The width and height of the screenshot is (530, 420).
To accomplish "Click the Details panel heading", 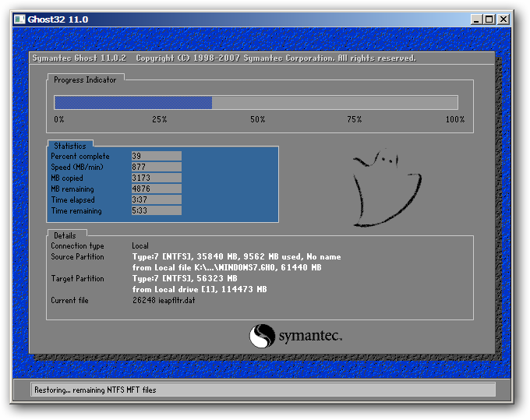I will click(65, 235).
